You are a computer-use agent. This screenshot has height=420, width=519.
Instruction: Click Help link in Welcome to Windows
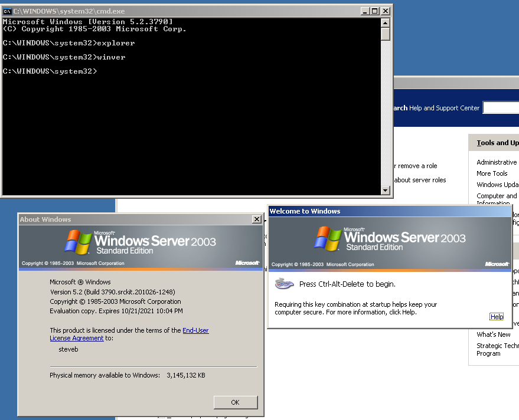(x=497, y=317)
